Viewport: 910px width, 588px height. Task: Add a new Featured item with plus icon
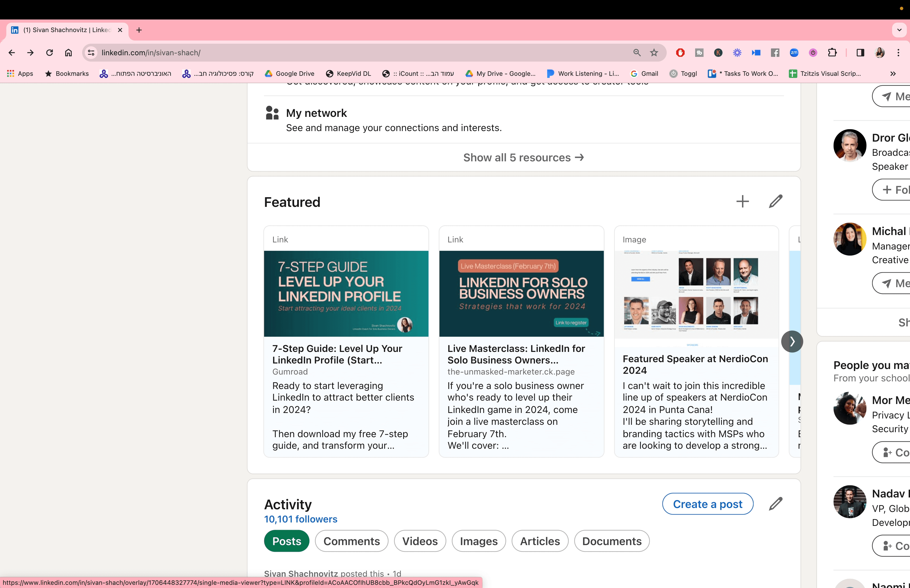pos(742,202)
